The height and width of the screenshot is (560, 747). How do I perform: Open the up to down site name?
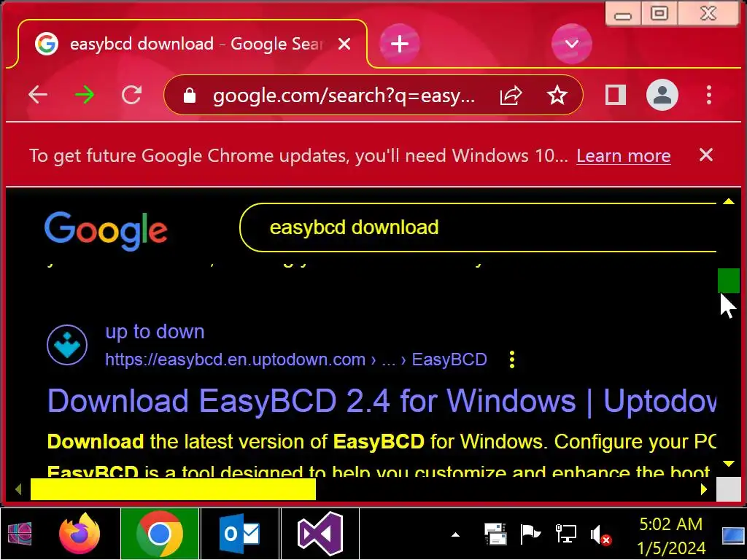tap(155, 332)
